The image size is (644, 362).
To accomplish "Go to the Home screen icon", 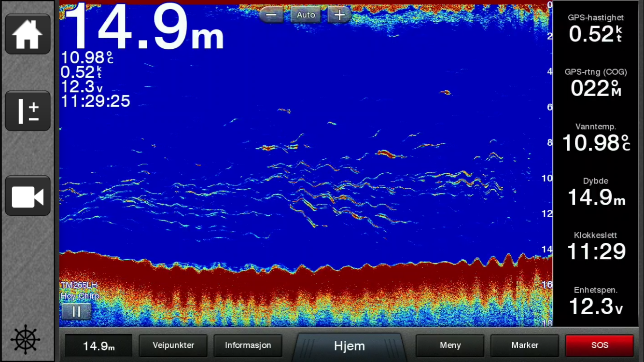I will coord(28,34).
